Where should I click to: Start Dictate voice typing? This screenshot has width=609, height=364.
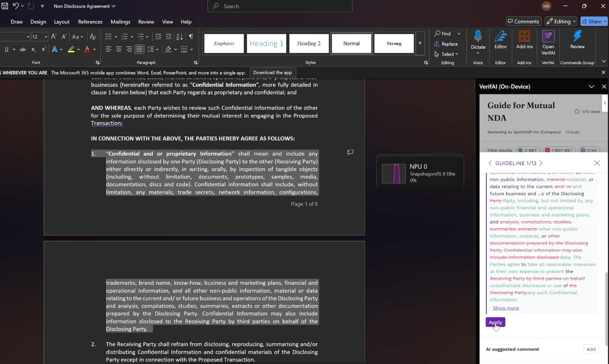pyautogui.click(x=478, y=41)
